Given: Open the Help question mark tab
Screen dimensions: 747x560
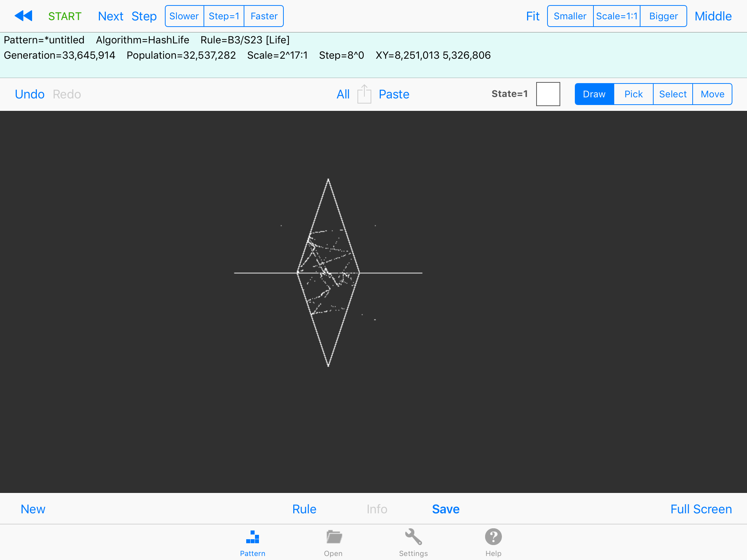Looking at the screenshot, I should point(493,543).
